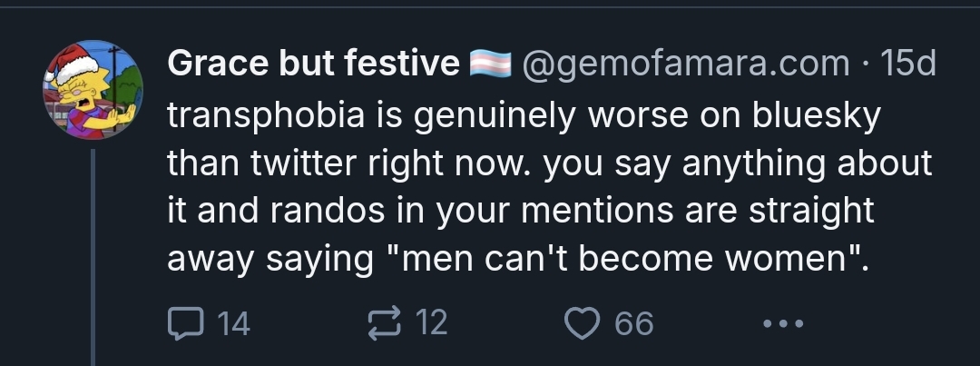Click the display name "Grace but festive"
The height and width of the screenshot is (366, 980).
coord(313,64)
